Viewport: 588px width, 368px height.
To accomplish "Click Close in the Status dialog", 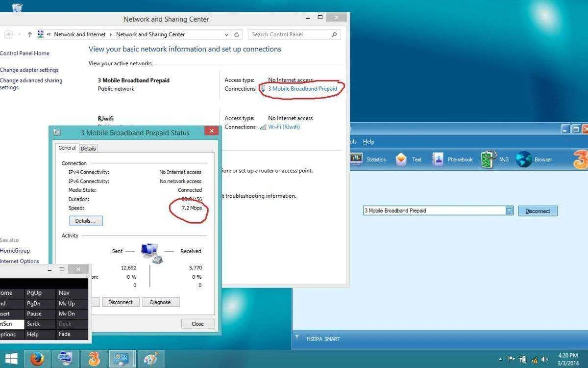I will point(198,324).
